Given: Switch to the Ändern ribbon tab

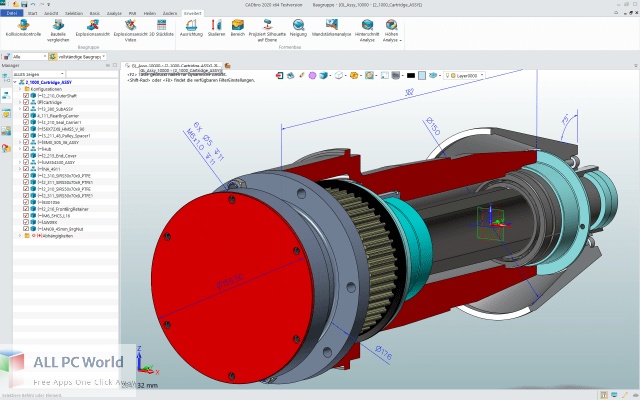Looking at the screenshot, I should [170, 13].
